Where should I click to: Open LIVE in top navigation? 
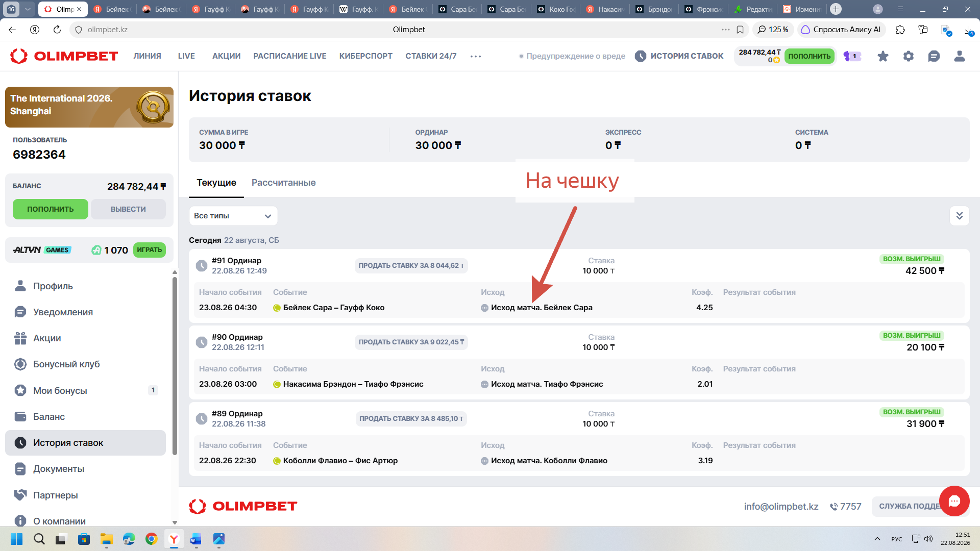point(186,56)
